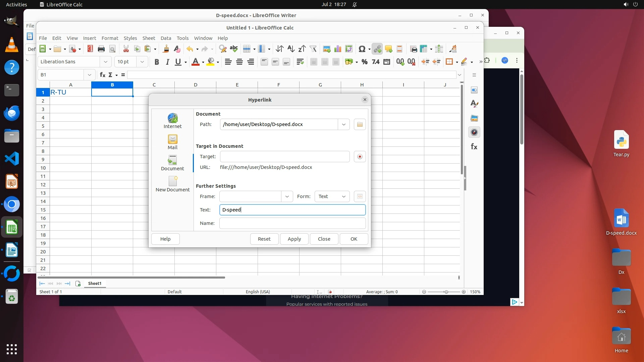Open the Data menu
This screenshot has height=362, width=644.
pyautogui.click(x=166, y=38)
